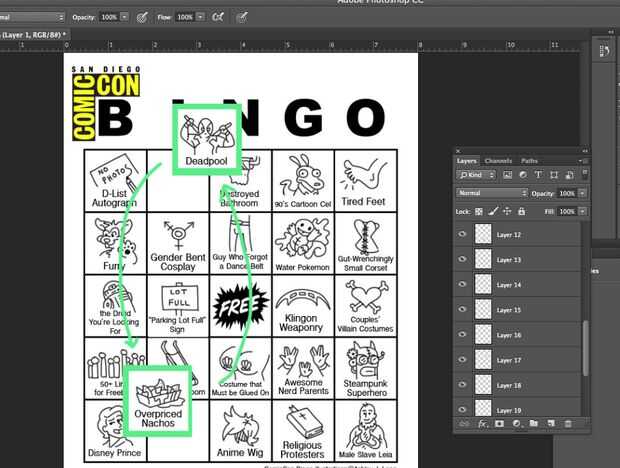The width and height of the screenshot is (620, 468).
Task: Switch to the Layers tab
Action: pos(467,161)
